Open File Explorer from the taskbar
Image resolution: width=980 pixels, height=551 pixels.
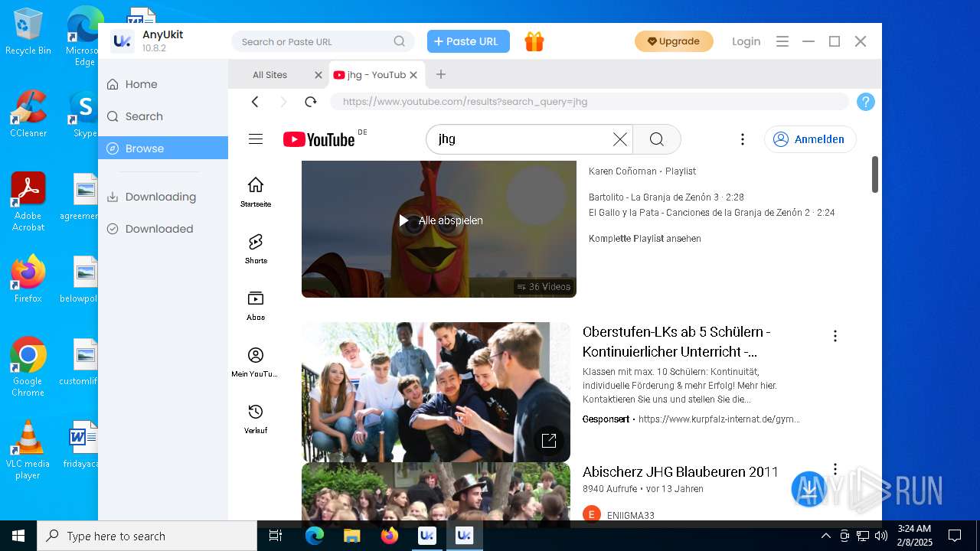(351, 536)
